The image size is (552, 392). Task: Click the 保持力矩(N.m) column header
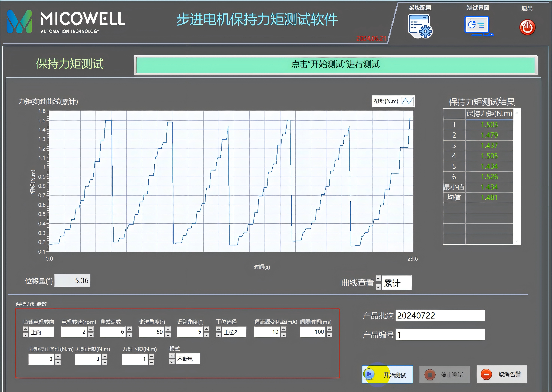(x=489, y=114)
